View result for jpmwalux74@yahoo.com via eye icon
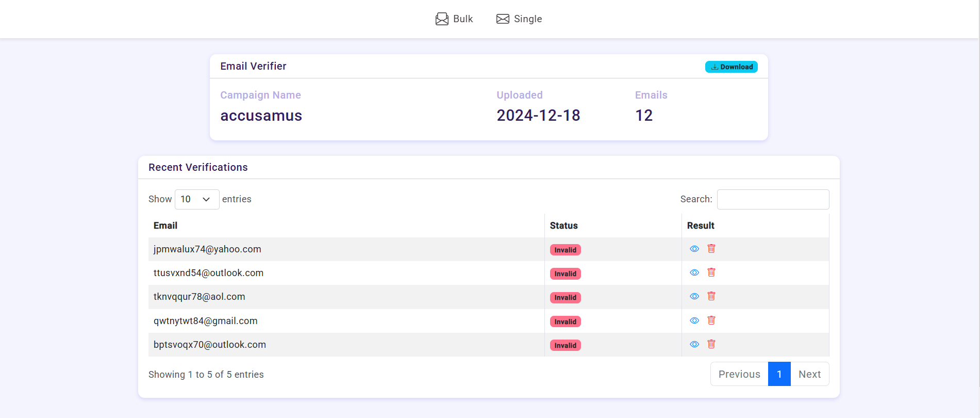Viewport: 980px width, 418px height. [x=694, y=249]
